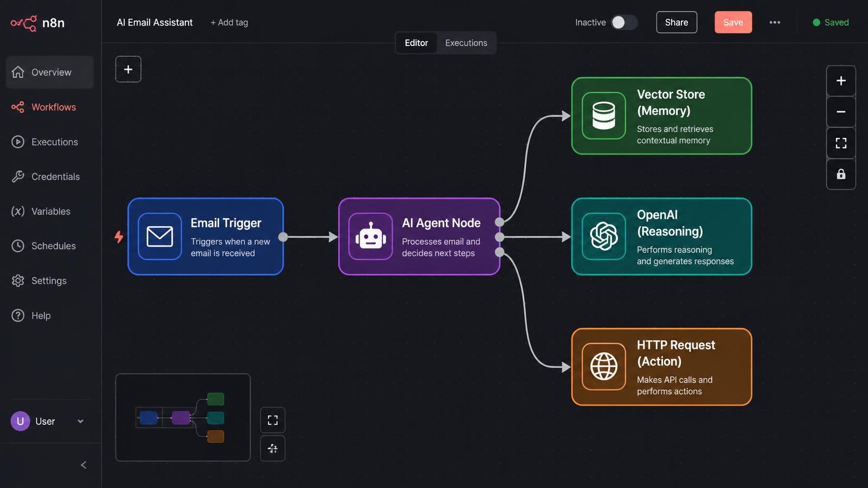868x488 pixels.
Task: Switch to the Executions tab
Action: (x=466, y=43)
